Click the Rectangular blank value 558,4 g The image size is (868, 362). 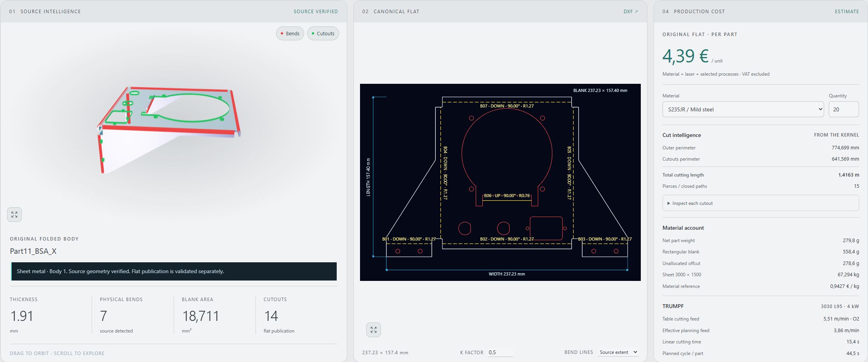click(x=851, y=252)
